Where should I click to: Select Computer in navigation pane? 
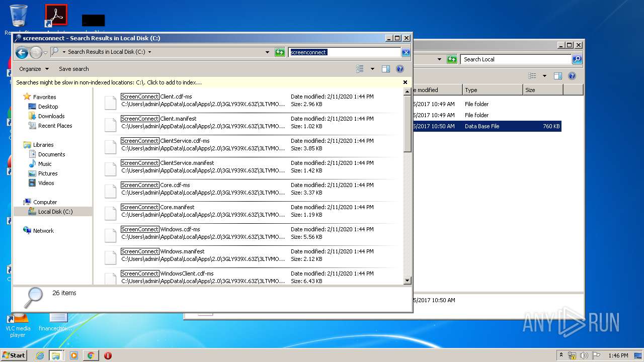point(45,202)
